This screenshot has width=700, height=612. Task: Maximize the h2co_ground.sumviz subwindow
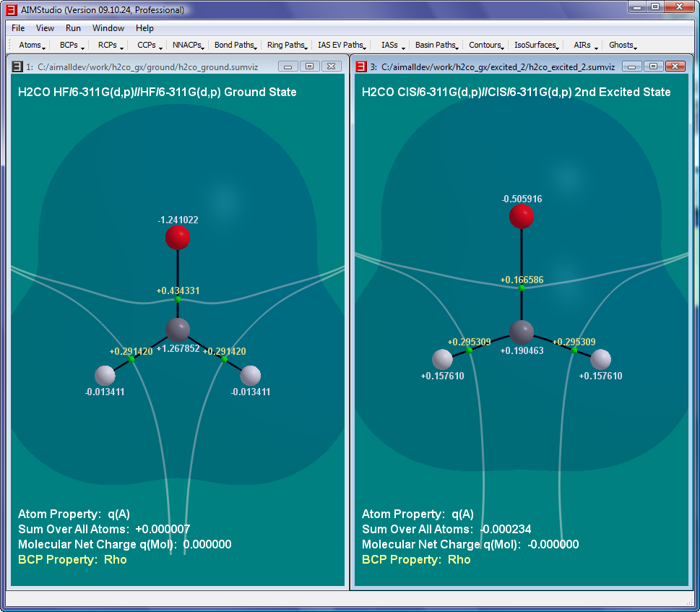coord(309,66)
